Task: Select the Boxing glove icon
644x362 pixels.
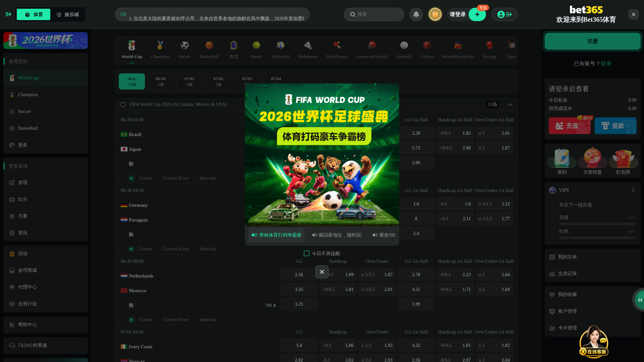Action: click(x=489, y=45)
